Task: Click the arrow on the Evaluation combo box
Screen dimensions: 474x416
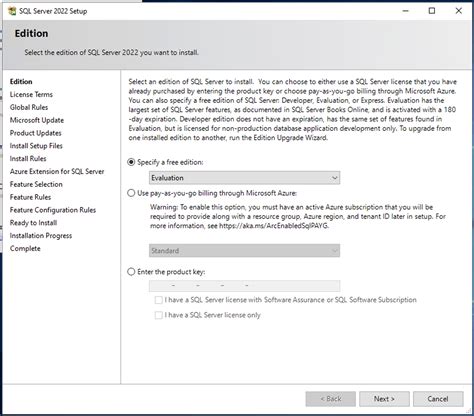Action: 335,178
